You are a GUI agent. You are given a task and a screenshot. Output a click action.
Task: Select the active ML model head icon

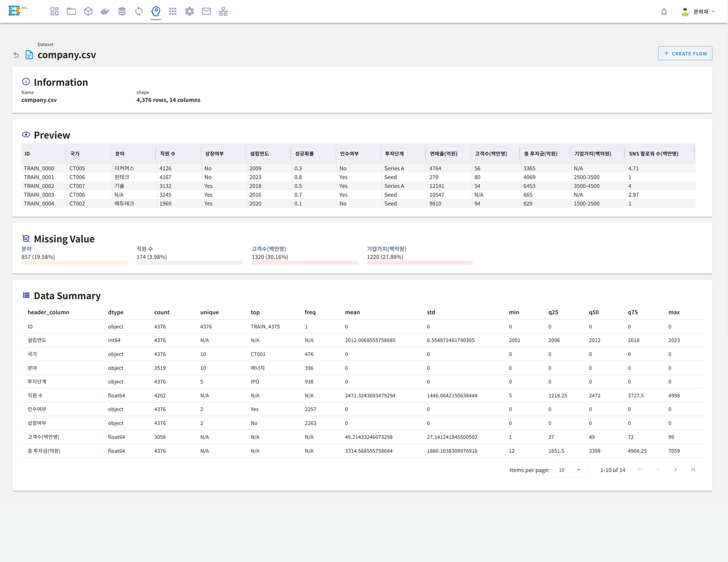point(156,11)
